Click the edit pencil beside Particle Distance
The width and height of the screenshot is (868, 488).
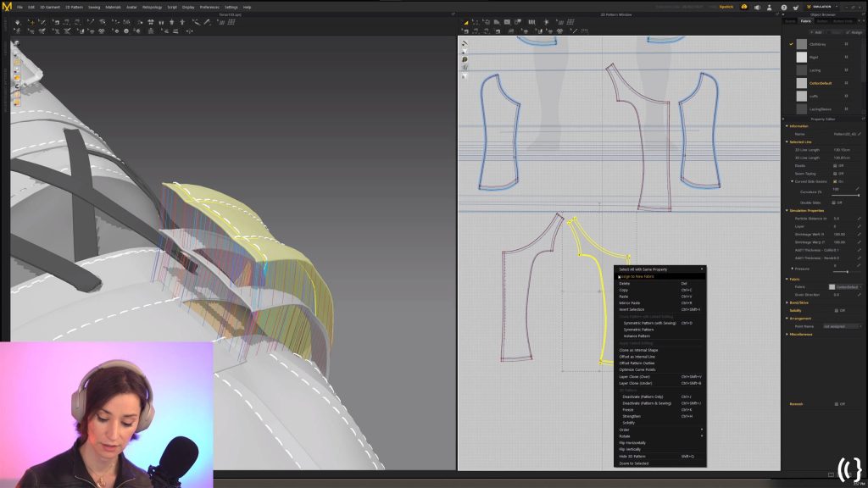[860, 219]
